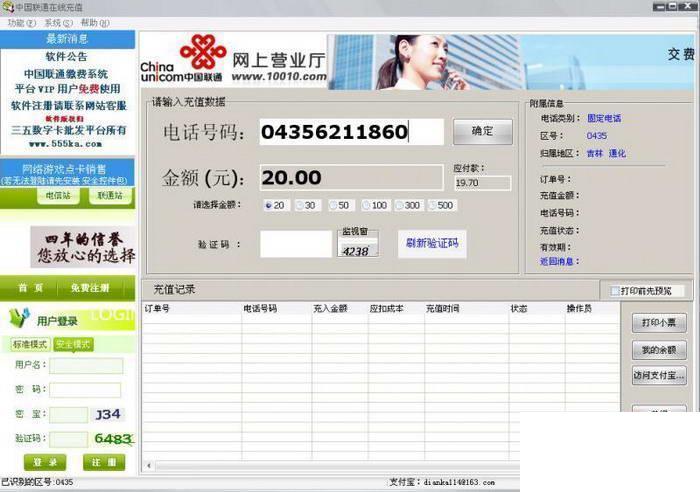Click the 我的余额 button
This screenshot has width=700, height=492.
pos(659,350)
